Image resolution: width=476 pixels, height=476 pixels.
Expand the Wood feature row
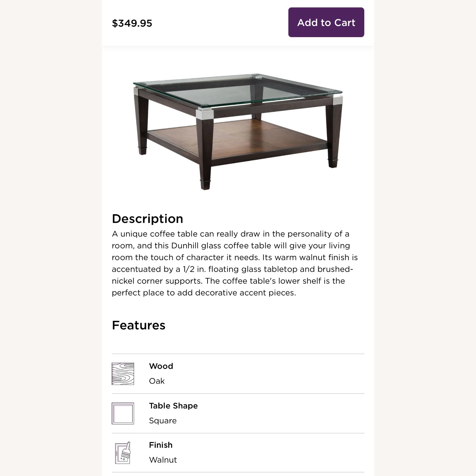pos(237,374)
